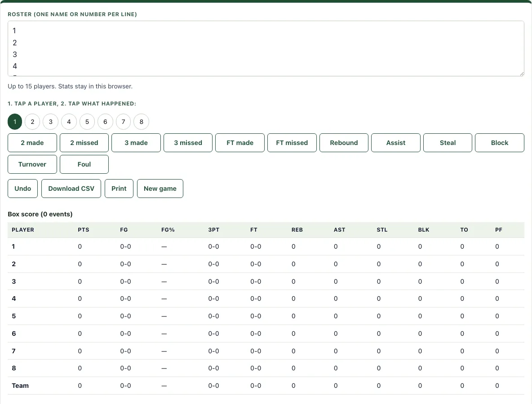Click the Box score (0 events) heading
This screenshot has width=532, height=404.
[x=40, y=214]
